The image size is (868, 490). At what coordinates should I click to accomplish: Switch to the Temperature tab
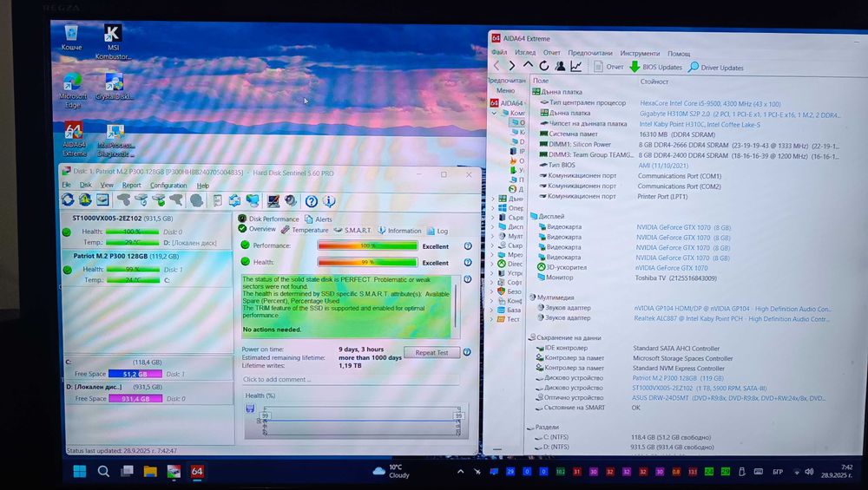(x=305, y=230)
